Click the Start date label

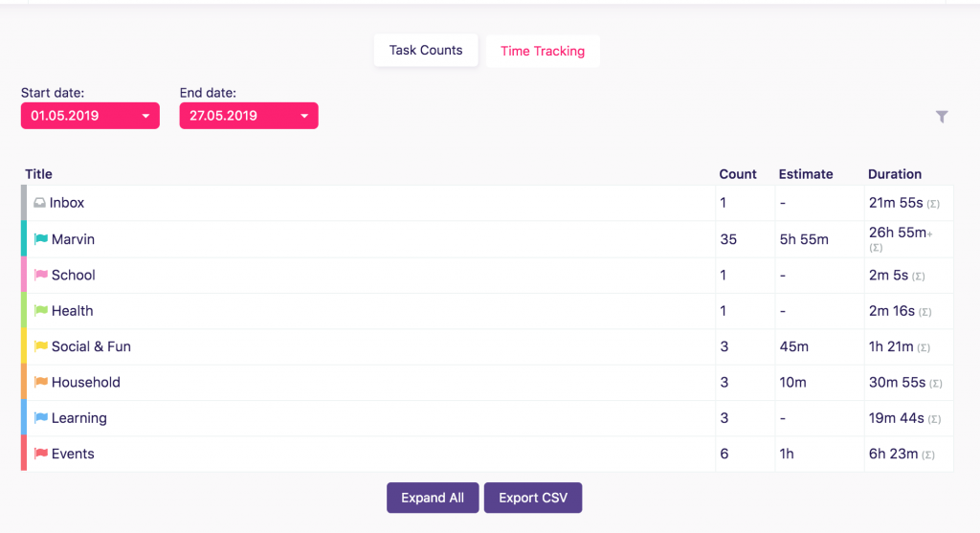[x=53, y=93]
